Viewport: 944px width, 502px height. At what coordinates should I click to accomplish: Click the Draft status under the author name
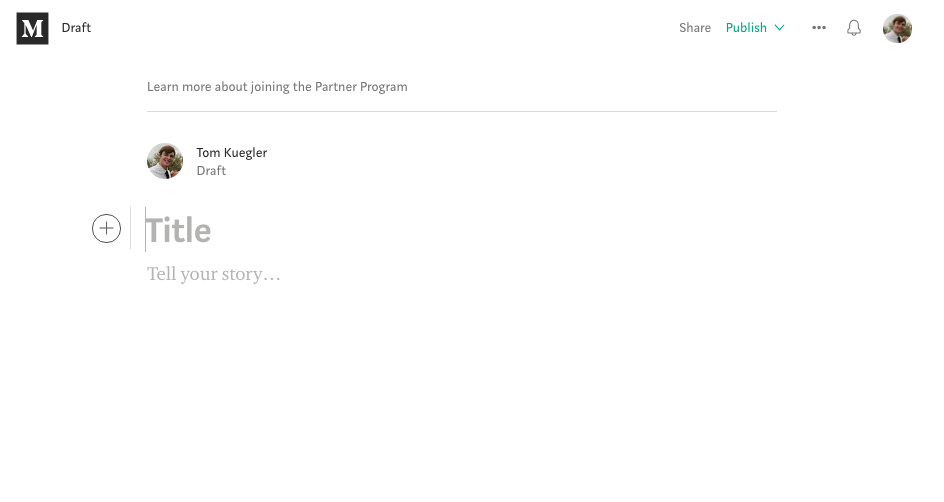pyautogui.click(x=211, y=171)
